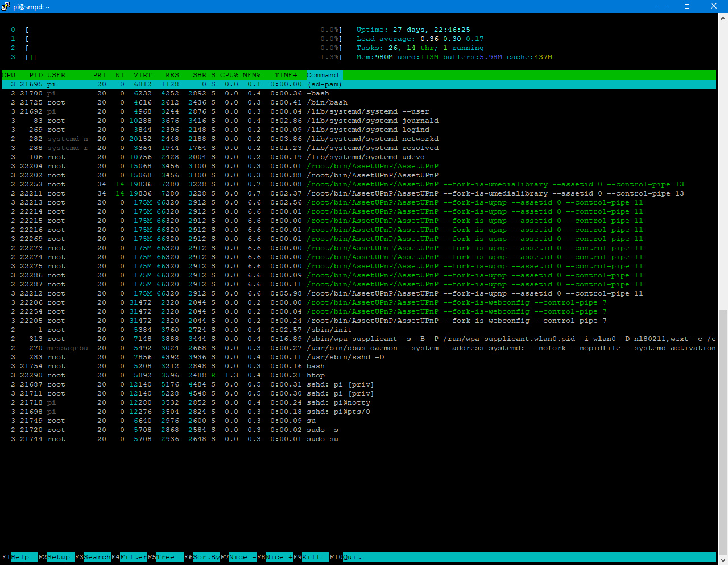Screen dimensions: 728x565
Task: Sort by the USER column header
Action: pos(56,75)
